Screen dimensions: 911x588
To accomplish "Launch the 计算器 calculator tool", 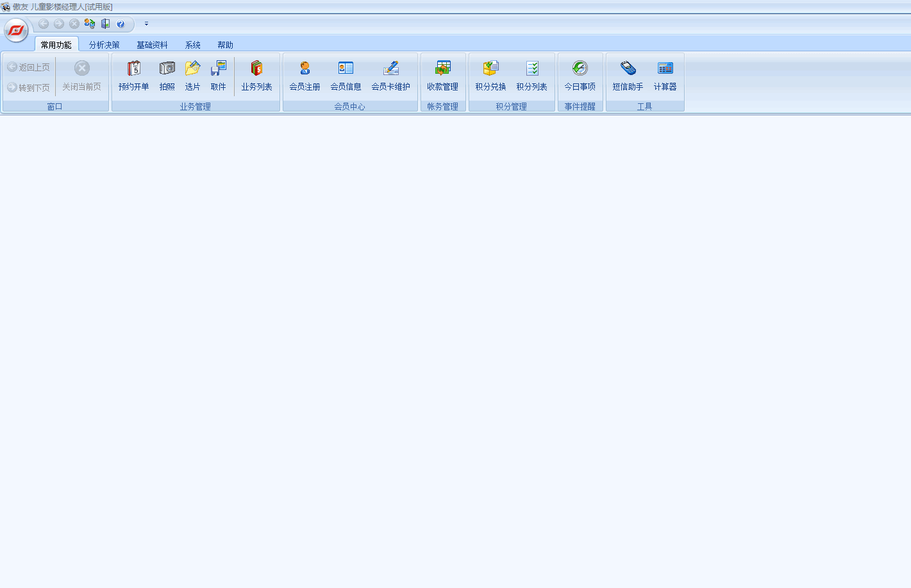I will tap(665, 76).
